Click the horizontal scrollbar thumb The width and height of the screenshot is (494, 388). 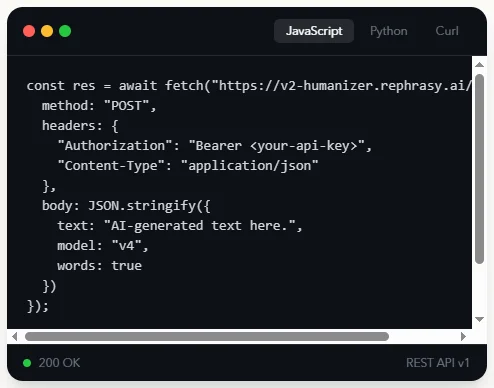click(207, 337)
